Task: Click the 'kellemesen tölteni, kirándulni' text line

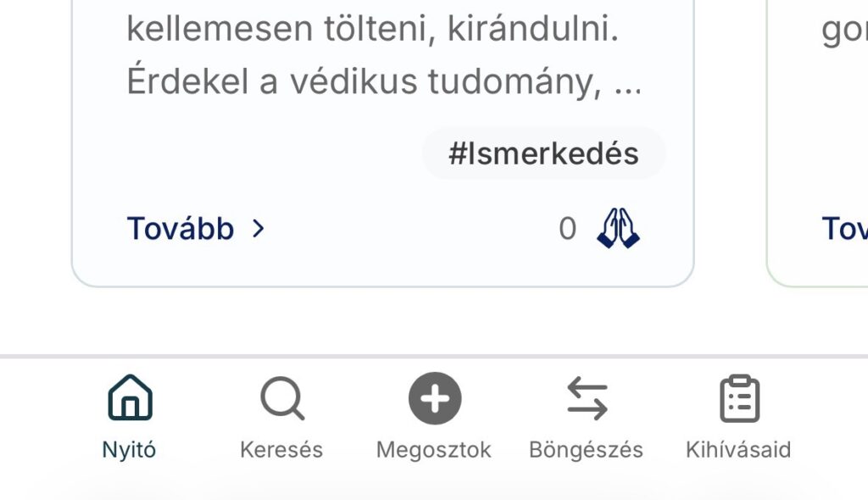Action: pos(372,31)
